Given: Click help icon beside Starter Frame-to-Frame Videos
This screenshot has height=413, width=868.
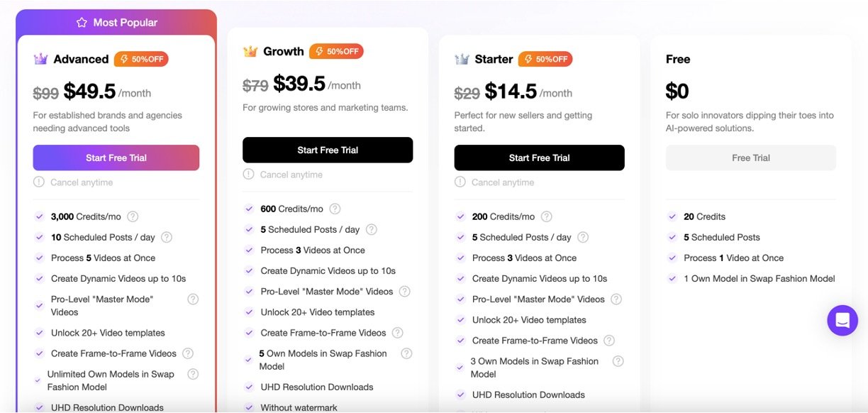Looking at the screenshot, I should [x=609, y=341].
